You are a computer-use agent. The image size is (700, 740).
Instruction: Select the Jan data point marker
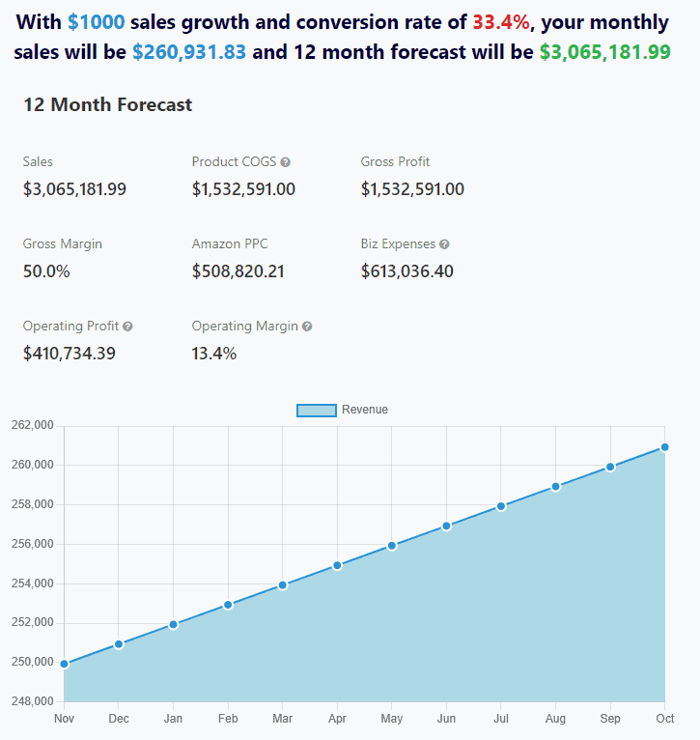tap(174, 624)
